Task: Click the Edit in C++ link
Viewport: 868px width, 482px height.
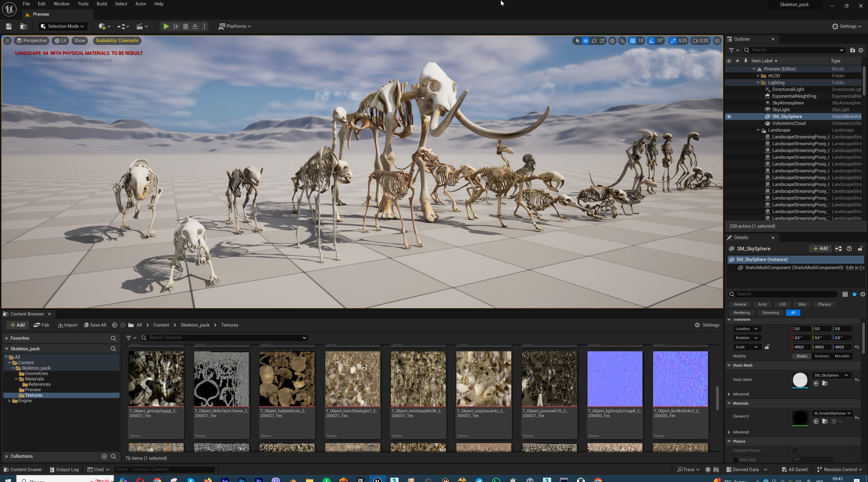Action: click(855, 268)
